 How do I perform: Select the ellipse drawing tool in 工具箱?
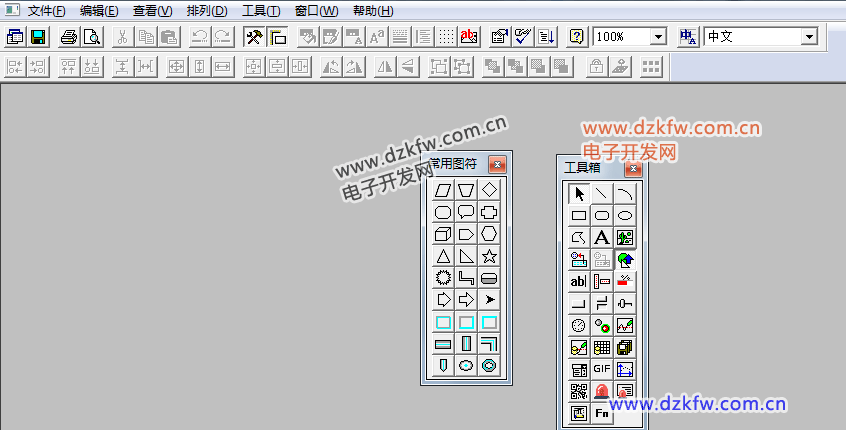625,215
